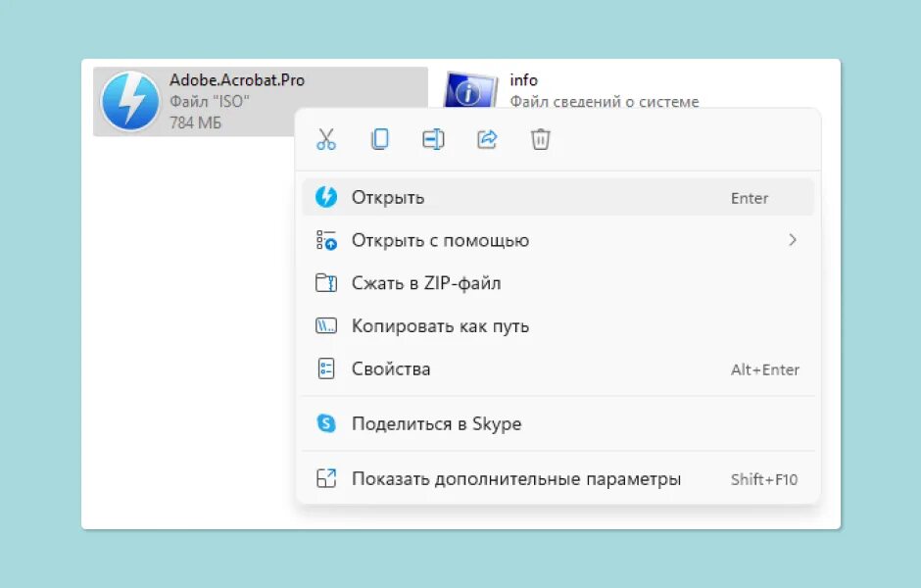Choose Сжать в ZIP-файл
921x588 pixels.
tap(558, 283)
